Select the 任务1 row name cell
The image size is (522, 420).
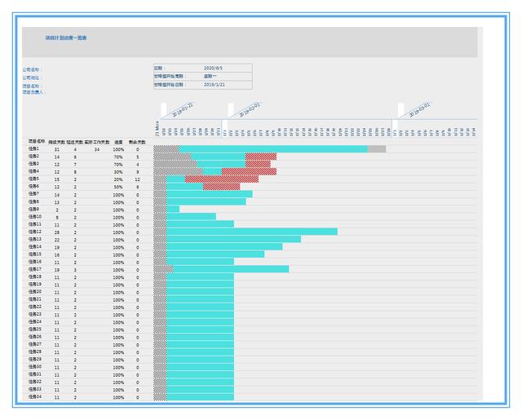33,148
